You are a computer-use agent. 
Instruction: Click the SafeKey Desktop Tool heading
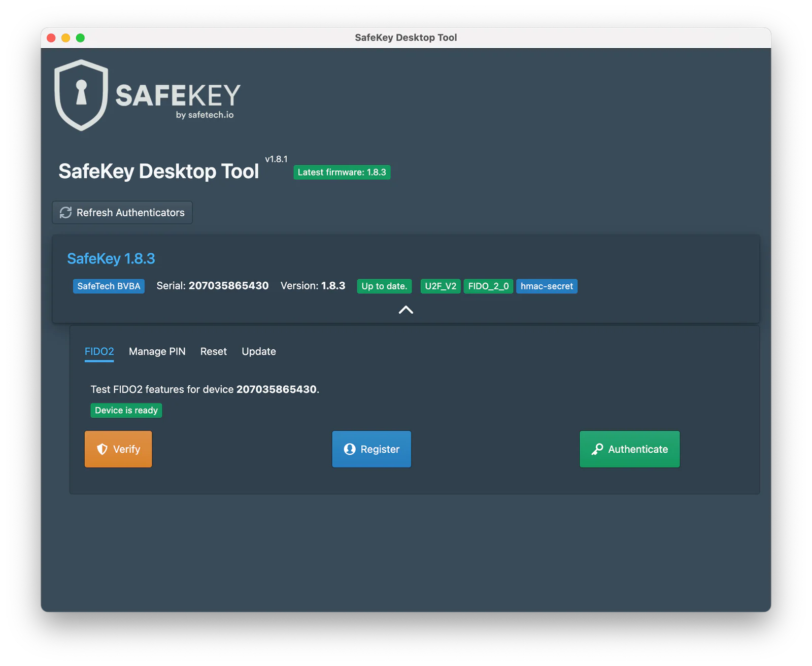tap(159, 172)
